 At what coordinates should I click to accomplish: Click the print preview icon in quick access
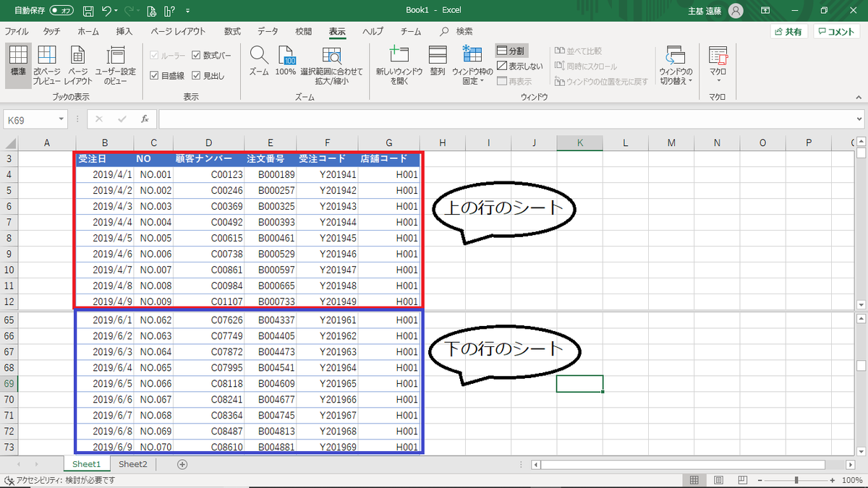[150, 11]
